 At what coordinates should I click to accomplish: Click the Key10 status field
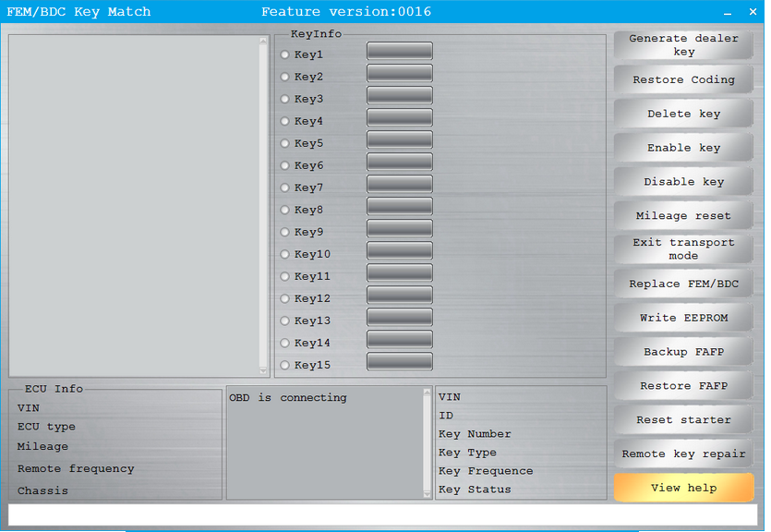coord(400,250)
